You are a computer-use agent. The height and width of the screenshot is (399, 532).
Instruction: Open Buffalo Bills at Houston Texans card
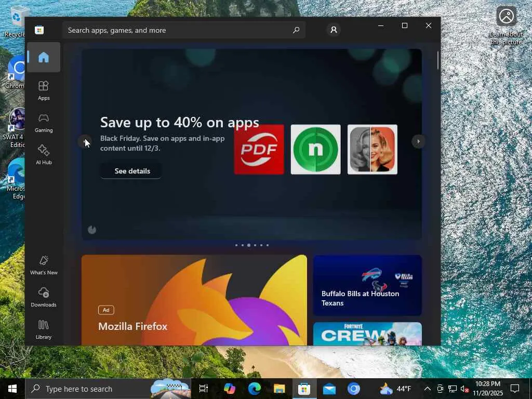point(367,285)
